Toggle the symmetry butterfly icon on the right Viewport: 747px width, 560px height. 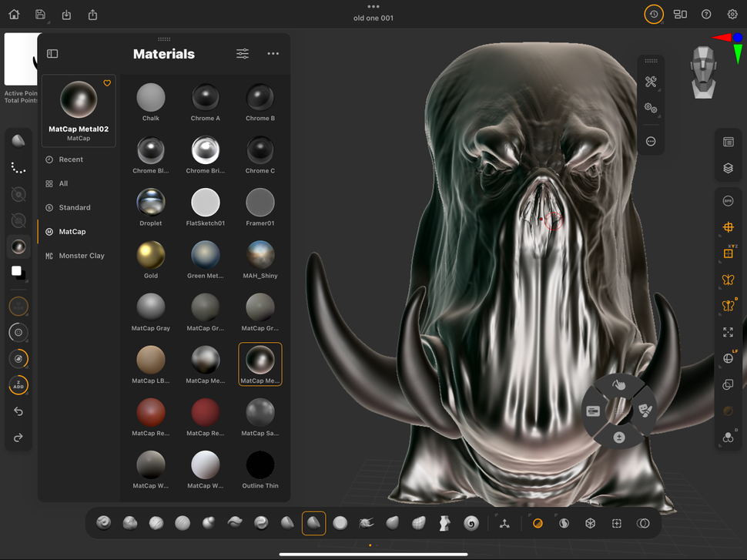click(x=728, y=280)
